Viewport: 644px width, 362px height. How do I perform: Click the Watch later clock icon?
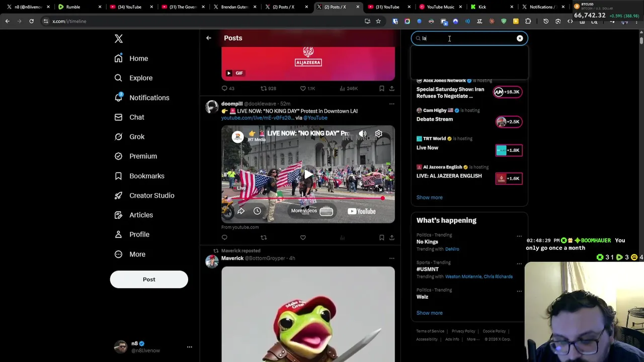click(257, 211)
